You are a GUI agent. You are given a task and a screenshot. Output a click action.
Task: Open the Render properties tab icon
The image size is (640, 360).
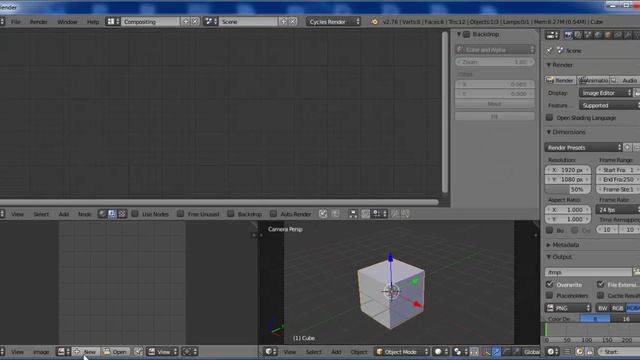coord(568,36)
